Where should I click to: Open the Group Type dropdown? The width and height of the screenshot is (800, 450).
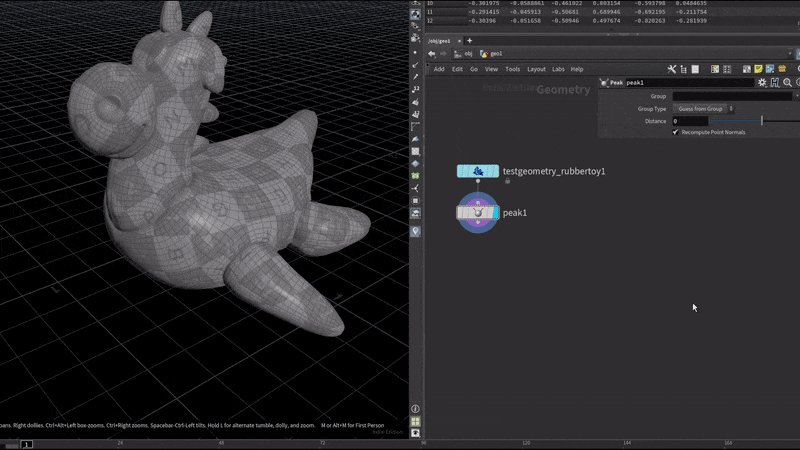[x=704, y=109]
